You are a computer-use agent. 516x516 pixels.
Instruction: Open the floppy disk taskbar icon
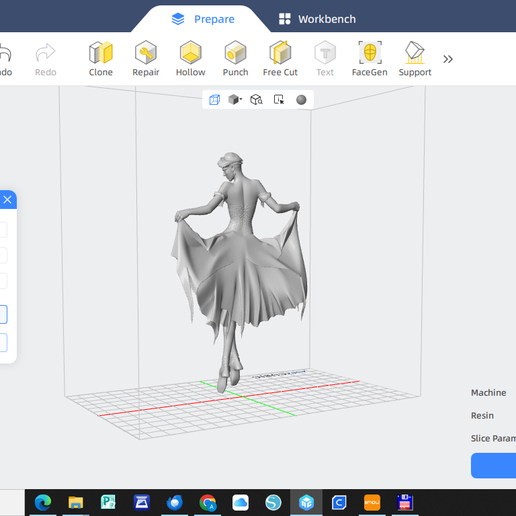point(405,502)
